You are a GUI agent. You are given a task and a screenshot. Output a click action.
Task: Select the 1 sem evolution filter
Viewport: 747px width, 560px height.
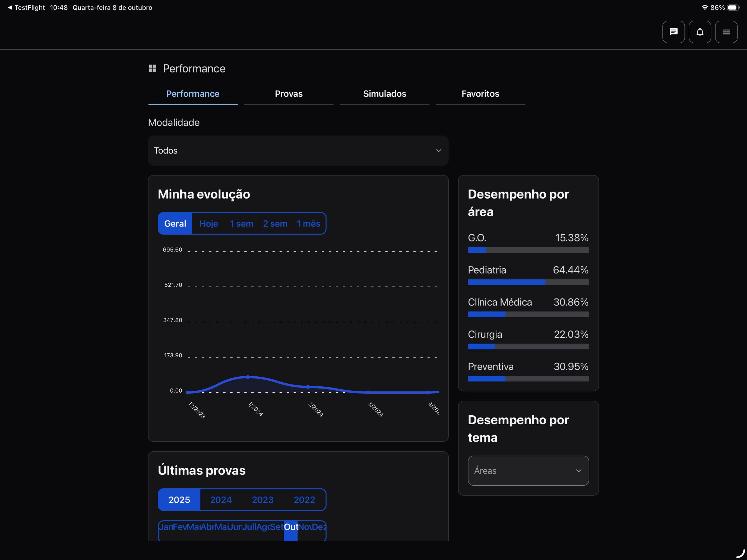click(242, 224)
